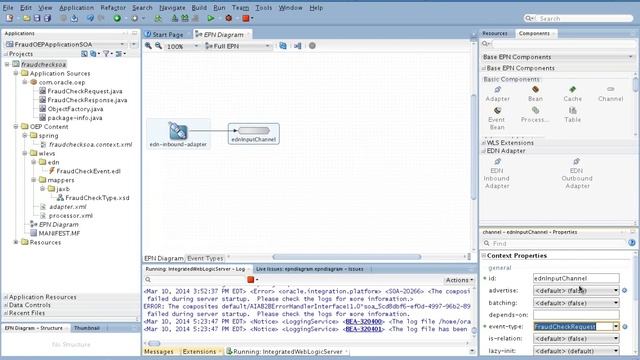
Task: Switch to the Thumbnail tab
Action: pyautogui.click(x=87, y=328)
